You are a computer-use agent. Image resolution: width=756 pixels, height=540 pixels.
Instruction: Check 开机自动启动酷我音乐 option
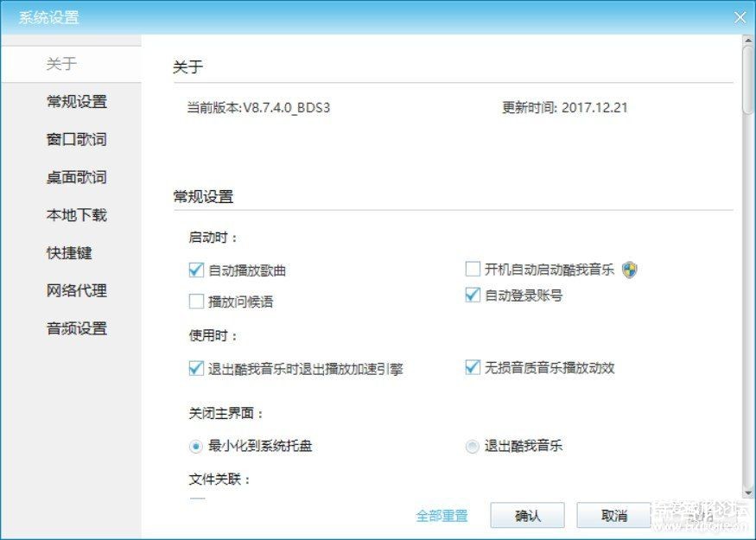pos(473,269)
